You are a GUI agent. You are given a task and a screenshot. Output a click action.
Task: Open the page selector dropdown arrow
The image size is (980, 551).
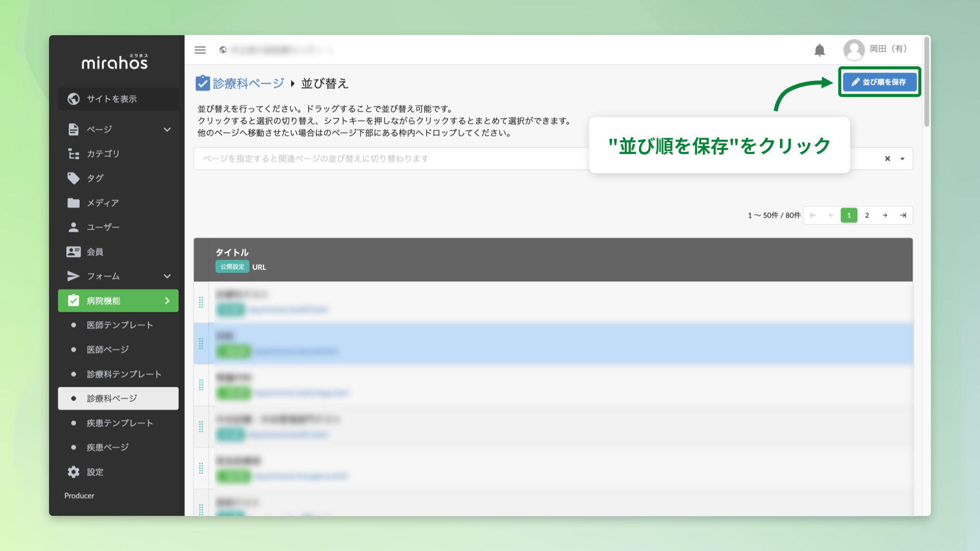click(x=902, y=159)
